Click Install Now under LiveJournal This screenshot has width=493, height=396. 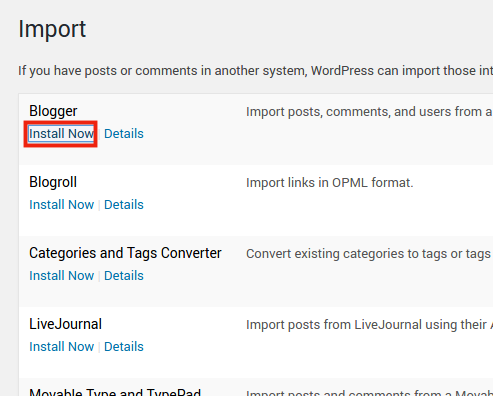click(61, 347)
